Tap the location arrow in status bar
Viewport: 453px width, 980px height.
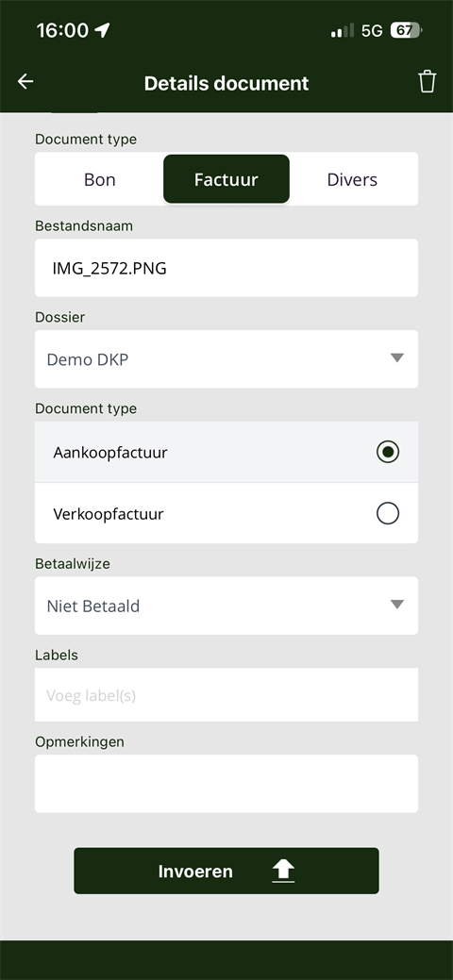(102, 30)
